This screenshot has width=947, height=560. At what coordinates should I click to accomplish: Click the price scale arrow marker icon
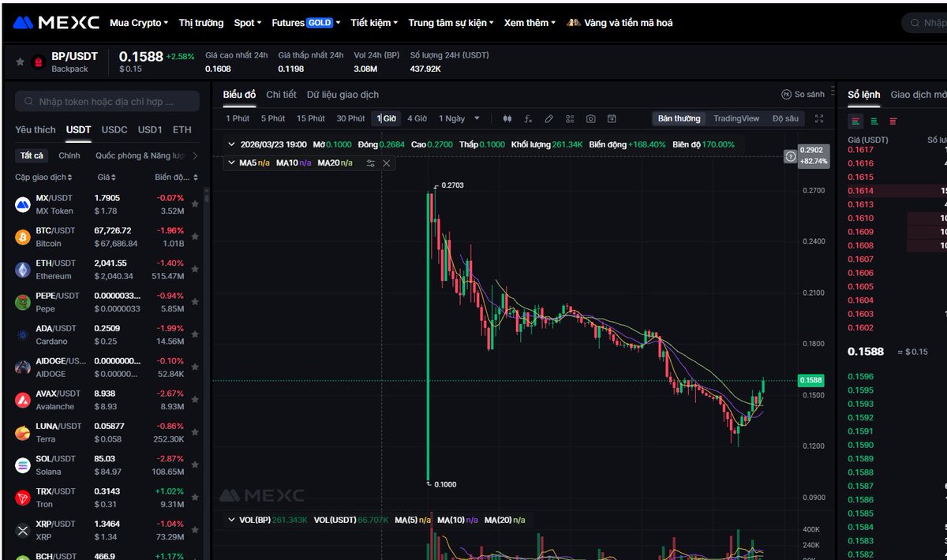[x=790, y=156]
